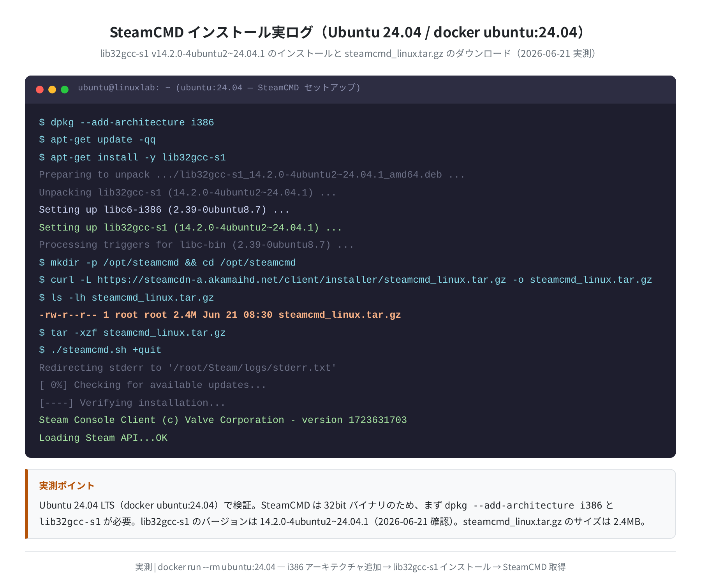Click the green maximize dot in terminal titlebar
The width and height of the screenshot is (701, 588).
(x=65, y=90)
